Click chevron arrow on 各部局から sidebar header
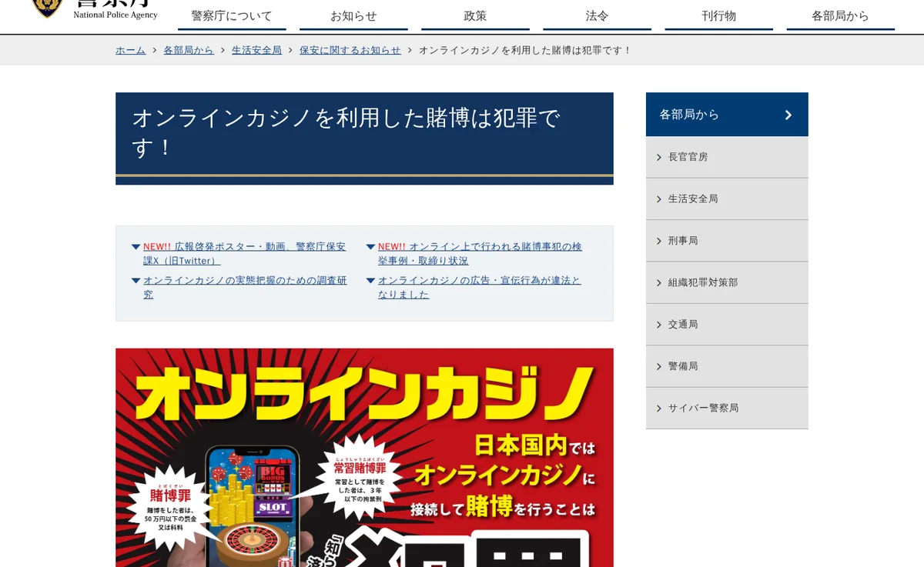Image resolution: width=924 pixels, height=567 pixels. [x=788, y=115]
